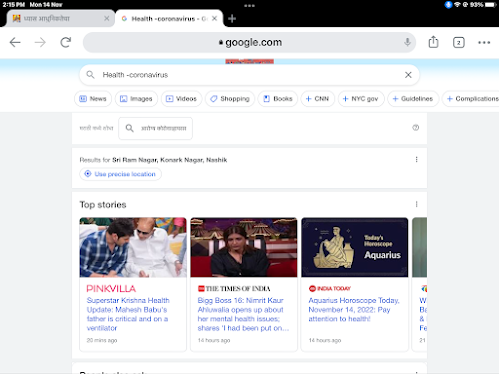Screen dimensions: 499x374
Task: Open Superstar Krishna Health Update headline
Action: click(128, 314)
